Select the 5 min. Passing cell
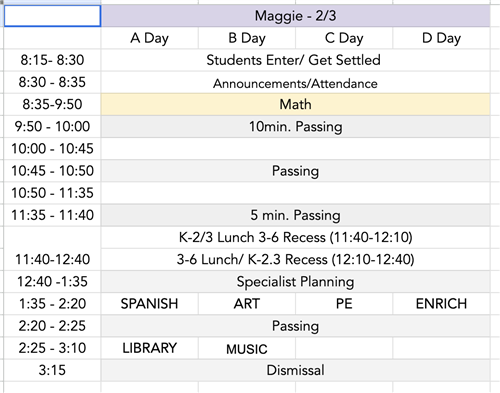 295,215
